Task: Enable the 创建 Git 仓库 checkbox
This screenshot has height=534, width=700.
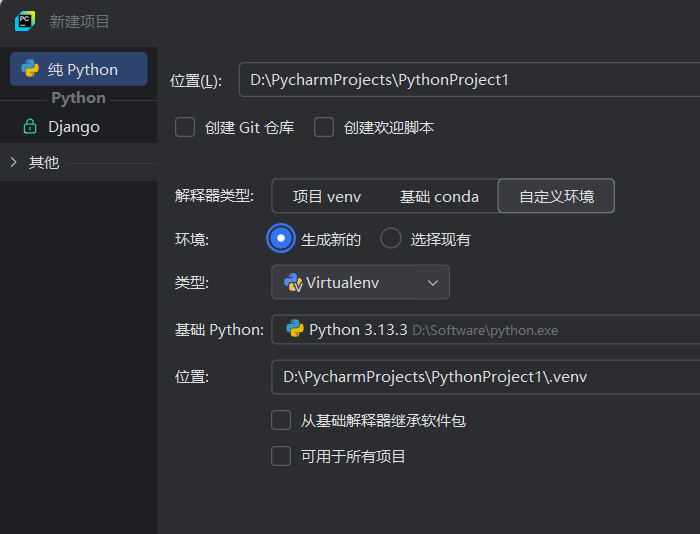Action: click(x=185, y=127)
